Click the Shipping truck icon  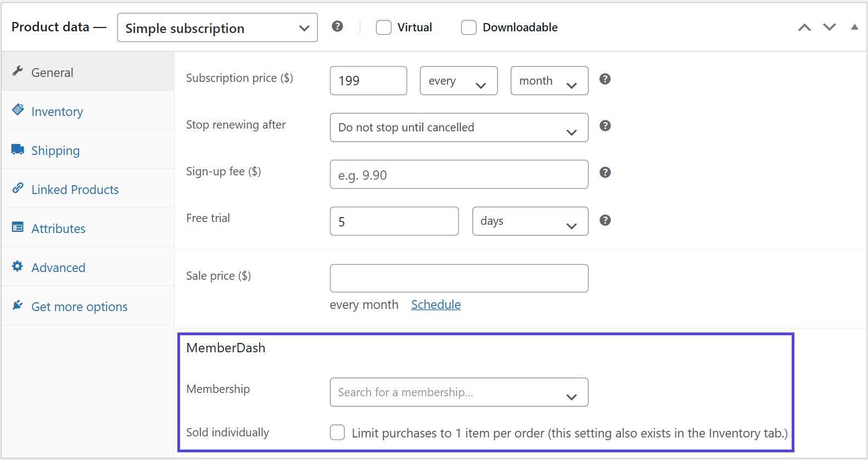[x=18, y=149]
